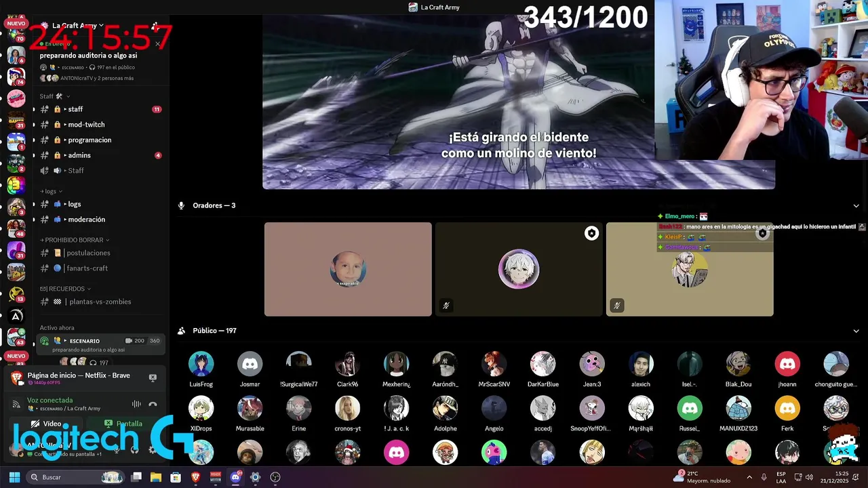
Task: Open the moderación channel
Action: (x=100, y=220)
